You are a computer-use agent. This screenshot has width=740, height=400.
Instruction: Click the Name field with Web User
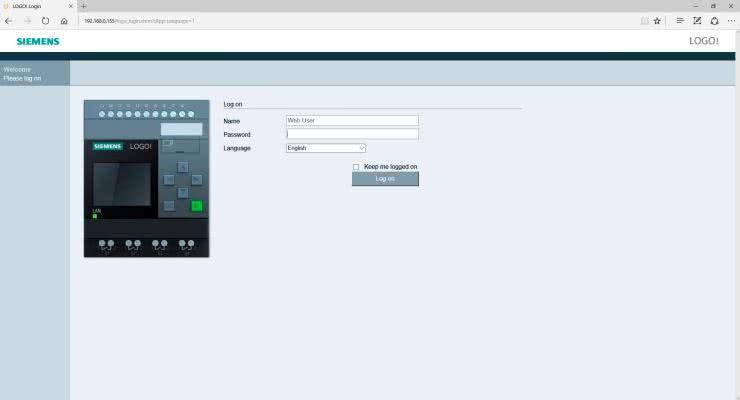[352, 120]
